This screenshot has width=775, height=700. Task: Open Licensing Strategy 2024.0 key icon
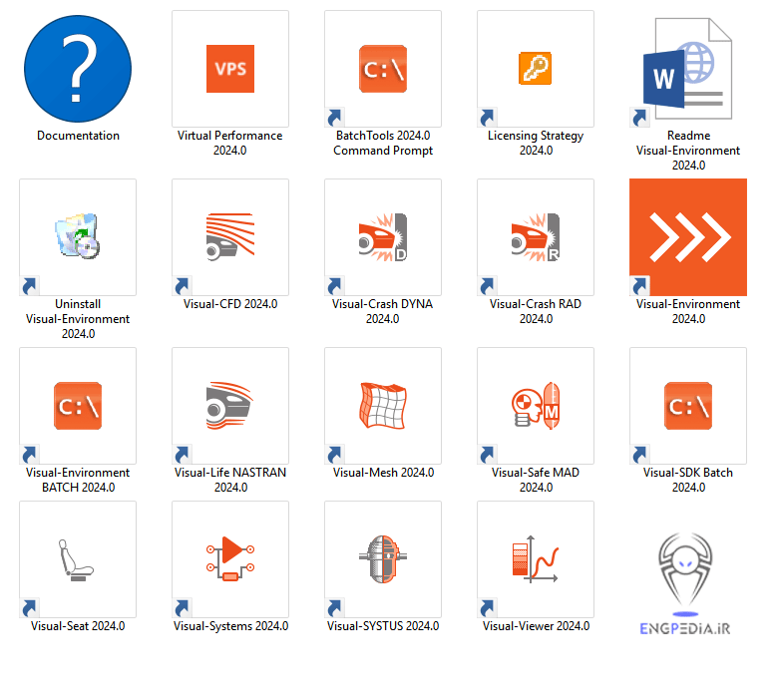pos(536,68)
